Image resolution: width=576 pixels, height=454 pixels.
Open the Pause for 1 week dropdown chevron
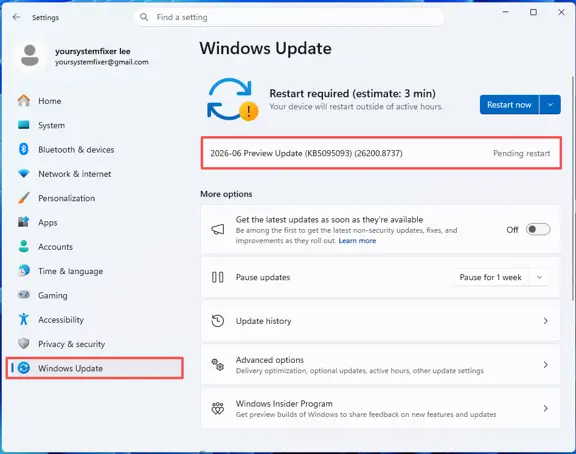point(539,277)
